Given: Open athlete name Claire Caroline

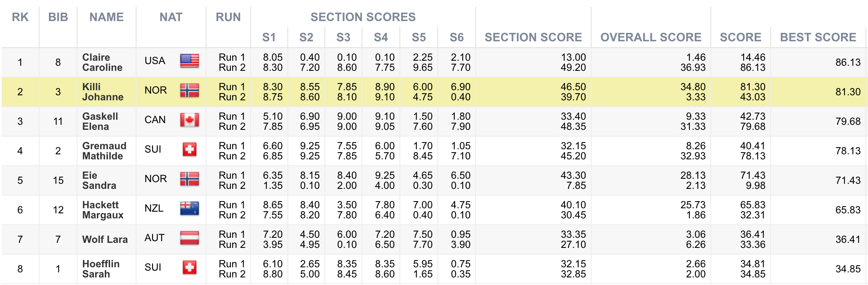Looking at the screenshot, I should coord(102,62).
